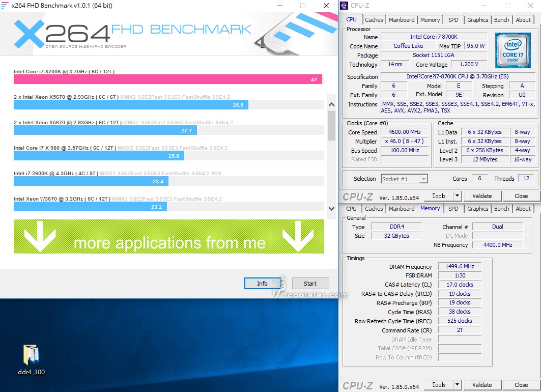Viewport: 541px width, 392px height.
Task: Click the "32 GBytes" memory size value
Action: pos(396,236)
